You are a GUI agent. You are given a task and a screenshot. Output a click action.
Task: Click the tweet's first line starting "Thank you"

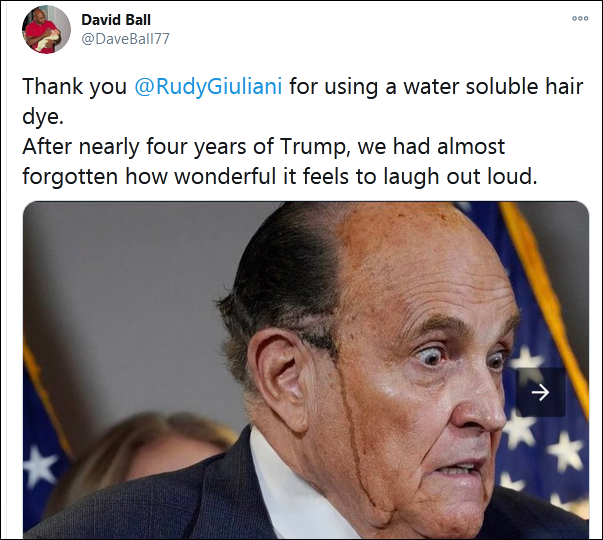click(75, 86)
